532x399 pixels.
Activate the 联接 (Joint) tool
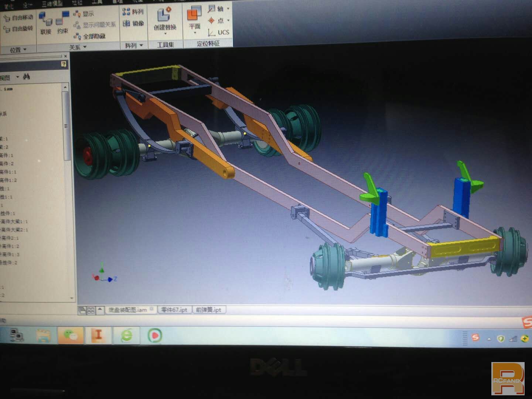(x=45, y=23)
